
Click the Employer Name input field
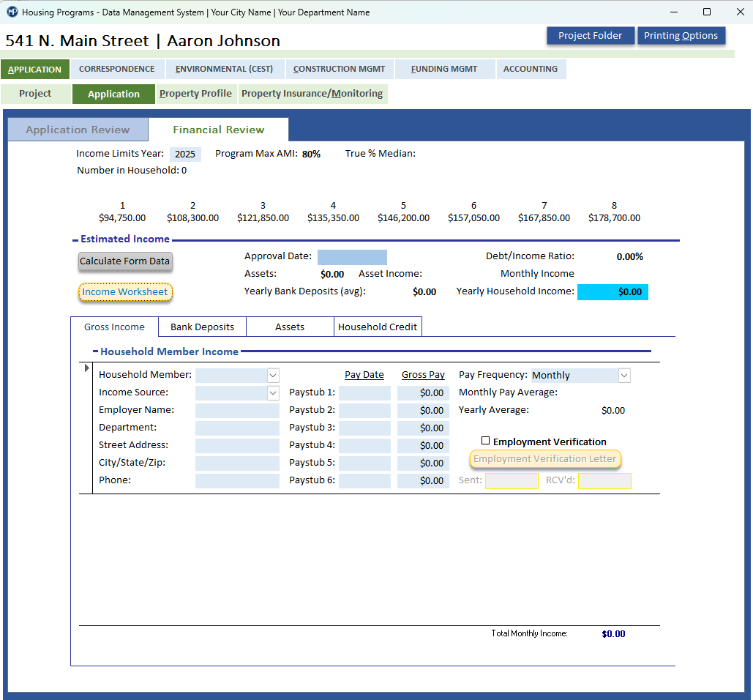tap(237, 410)
